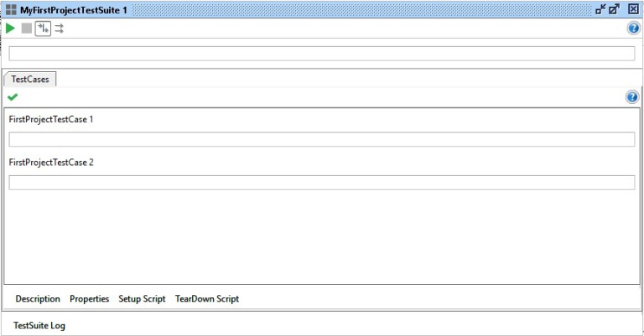This screenshot has width=644, height=336.
Task: Stop the running TestSuite with the gray square
Action: 27,28
